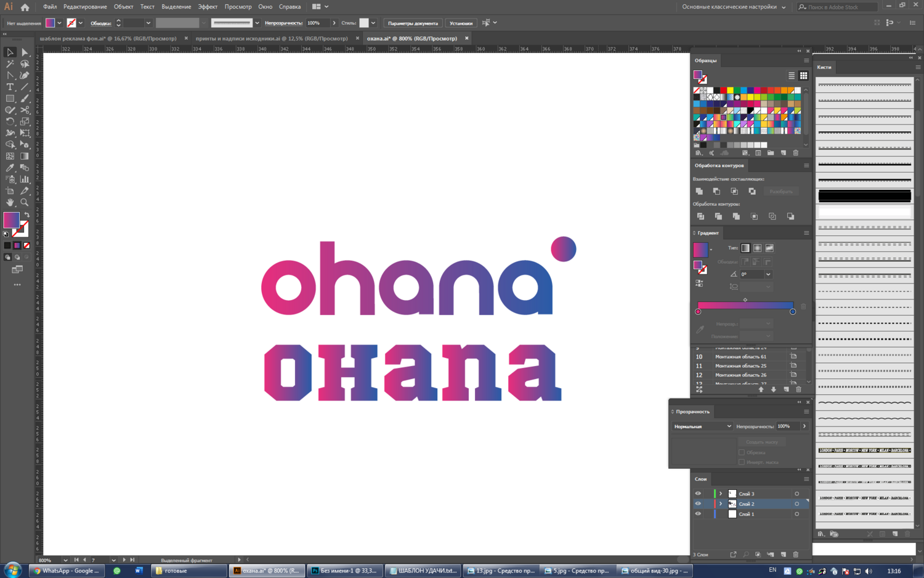
Task: Select the Scissors tool
Action: (25, 110)
